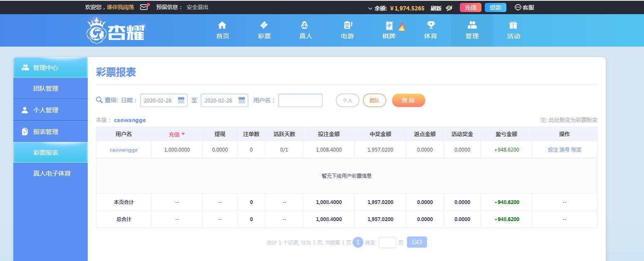Open end date calendar icon
Image resolution: width=644 pixels, height=261 pixels.
coord(242,100)
